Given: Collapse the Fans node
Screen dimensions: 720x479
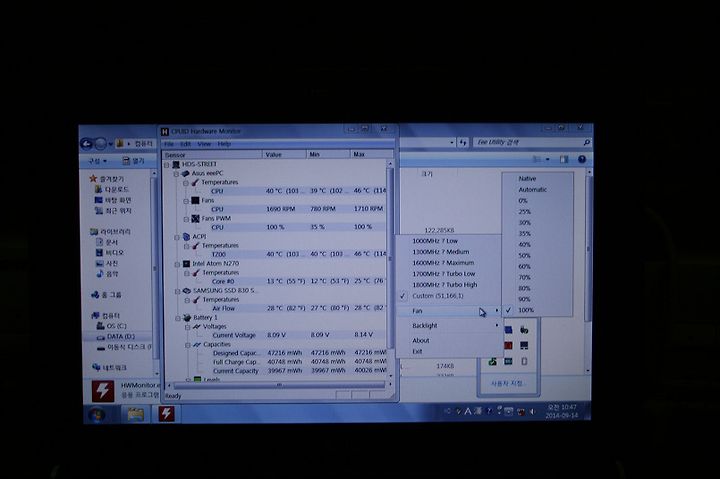Looking at the screenshot, I should 186,201.
